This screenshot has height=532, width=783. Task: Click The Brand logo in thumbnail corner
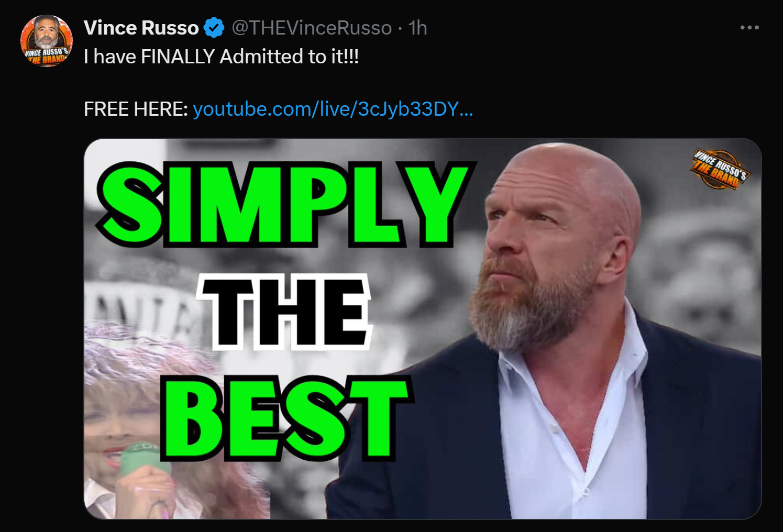click(720, 169)
